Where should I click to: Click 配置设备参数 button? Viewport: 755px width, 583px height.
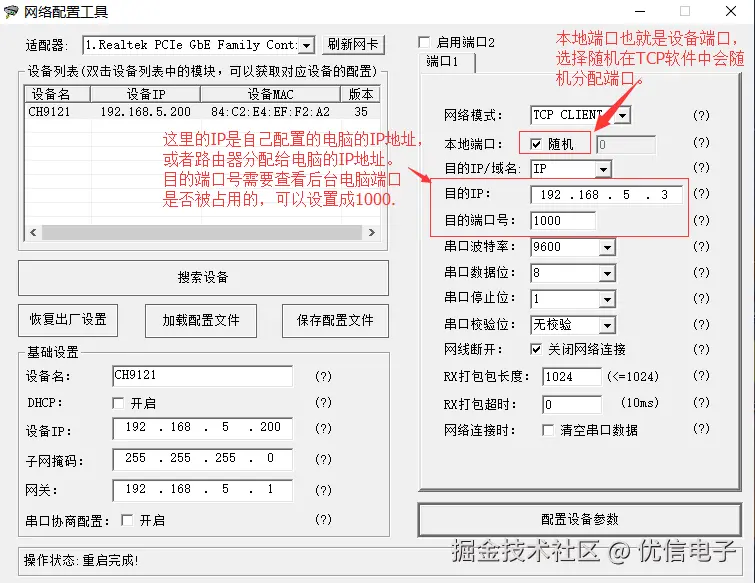point(580,519)
